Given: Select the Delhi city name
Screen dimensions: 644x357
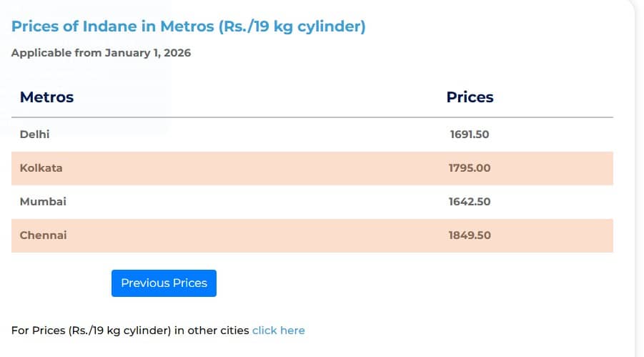Looking at the screenshot, I should pos(35,135).
